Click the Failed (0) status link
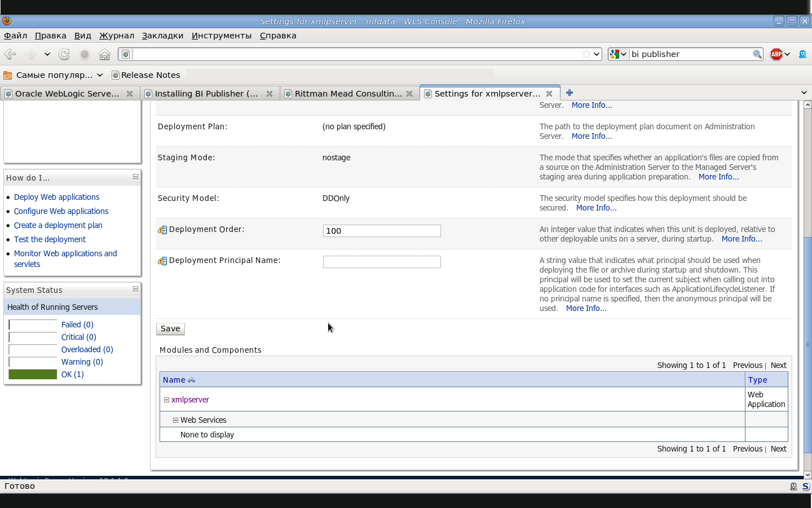Image resolution: width=812 pixels, height=508 pixels. pos(77,325)
